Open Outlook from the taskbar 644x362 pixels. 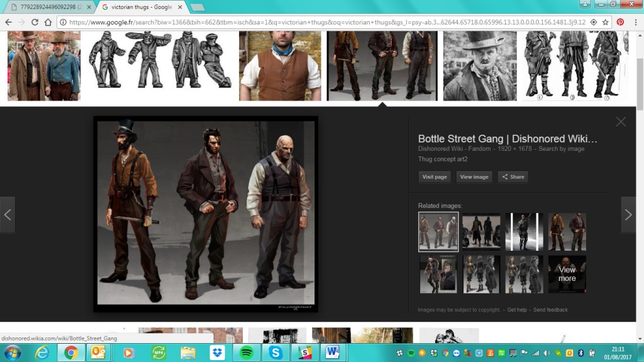point(98,353)
